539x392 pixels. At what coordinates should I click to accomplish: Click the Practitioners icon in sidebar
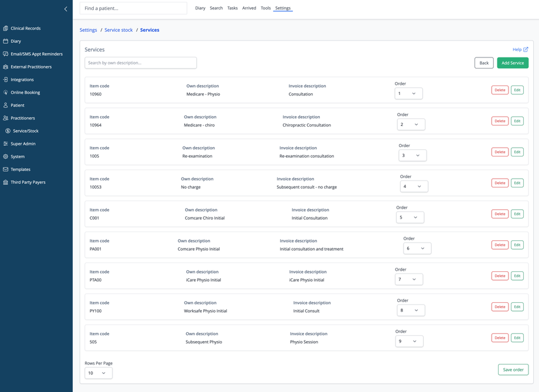[x=6, y=118]
